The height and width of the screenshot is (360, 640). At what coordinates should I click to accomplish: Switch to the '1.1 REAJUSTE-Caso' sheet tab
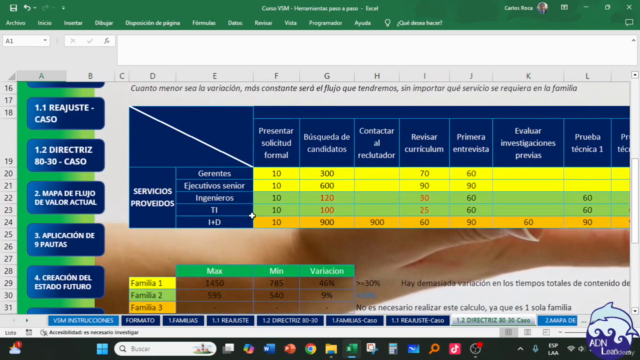(x=418, y=320)
